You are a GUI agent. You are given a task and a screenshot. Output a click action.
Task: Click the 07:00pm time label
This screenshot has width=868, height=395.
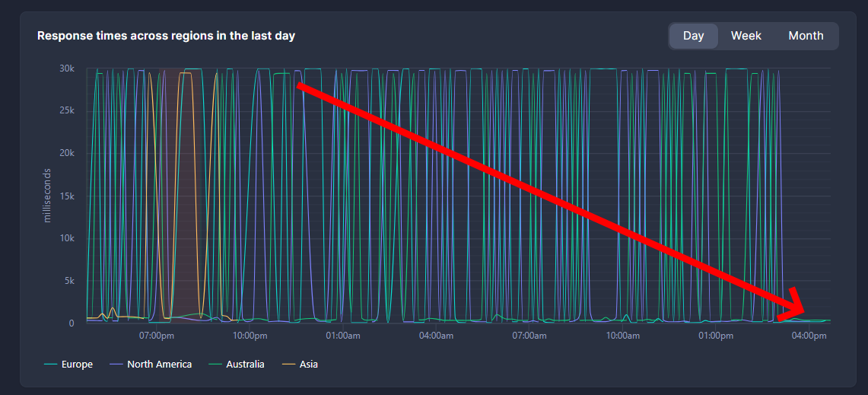pyautogui.click(x=157, y=336)
